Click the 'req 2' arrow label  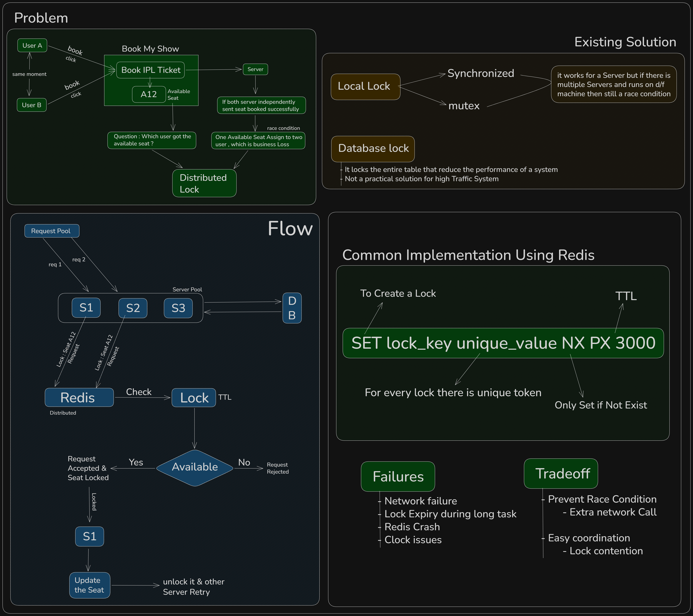79,259
